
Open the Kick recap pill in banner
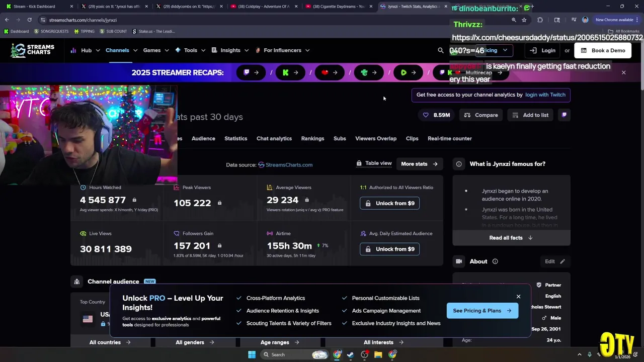point(290,72)
